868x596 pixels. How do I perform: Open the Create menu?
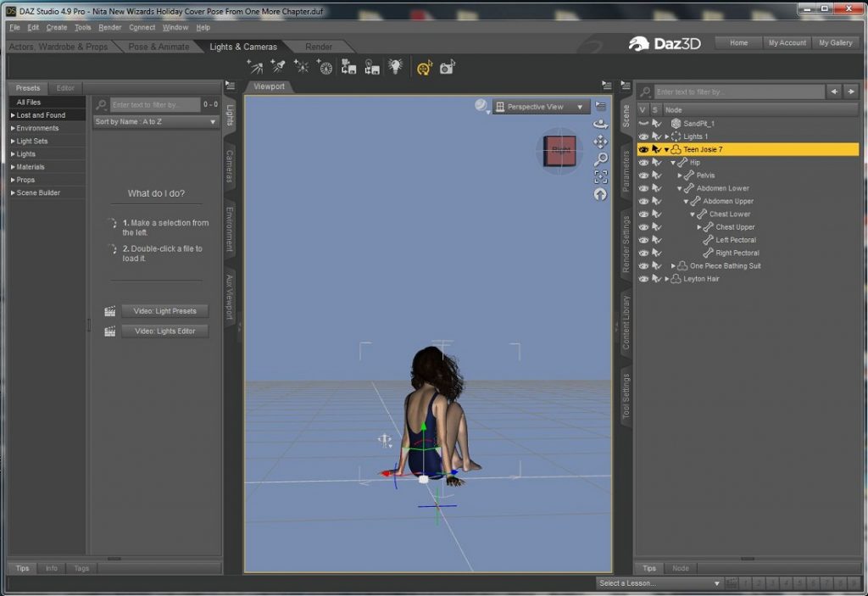[56, 26]
